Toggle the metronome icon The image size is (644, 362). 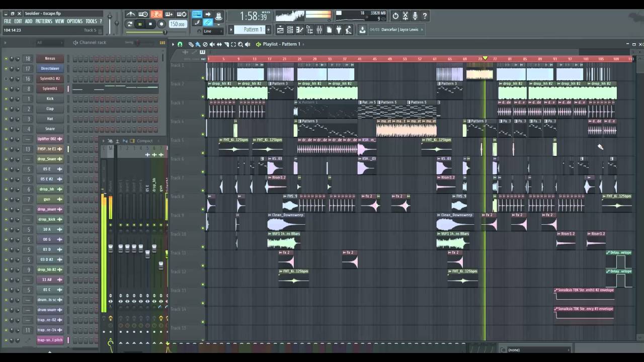coord(131,15)
